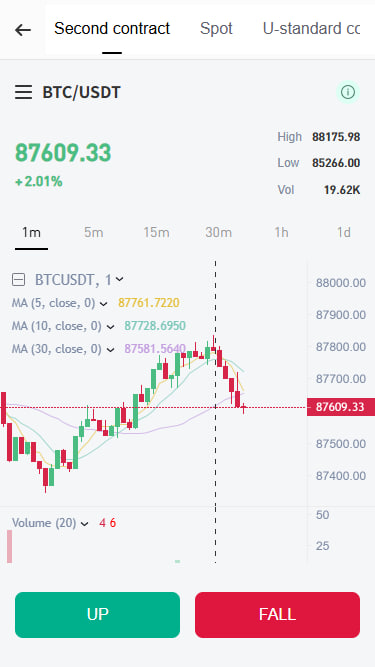Image resolution: width=375 pixels, height=667 pixels.
Task: Open MA (5, close, 0) dropdown arrow
Action: click(103, 304)
